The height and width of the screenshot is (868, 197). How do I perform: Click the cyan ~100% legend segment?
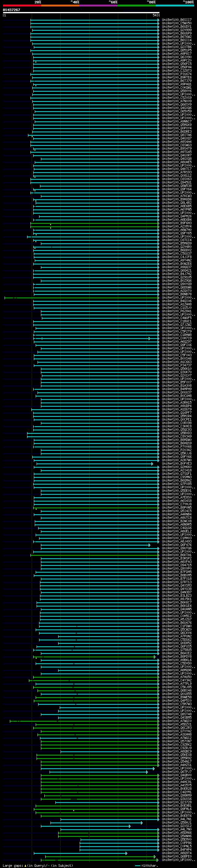click(x=175, y=6)
